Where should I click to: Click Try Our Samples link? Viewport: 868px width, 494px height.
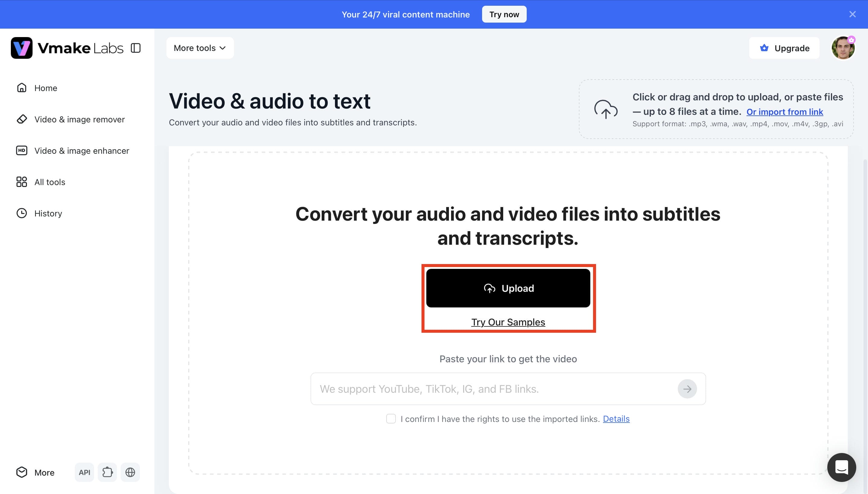[x=508, y=322]
